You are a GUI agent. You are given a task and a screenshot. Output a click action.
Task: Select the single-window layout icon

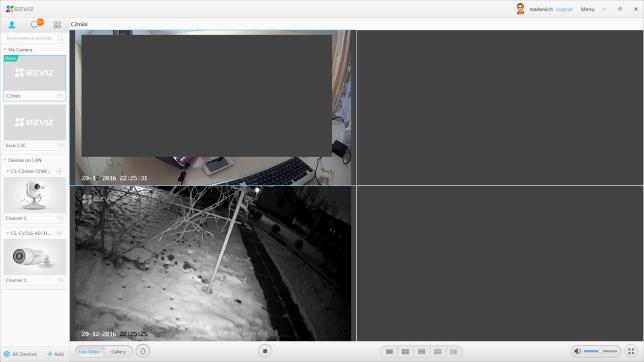pos(389,352)
